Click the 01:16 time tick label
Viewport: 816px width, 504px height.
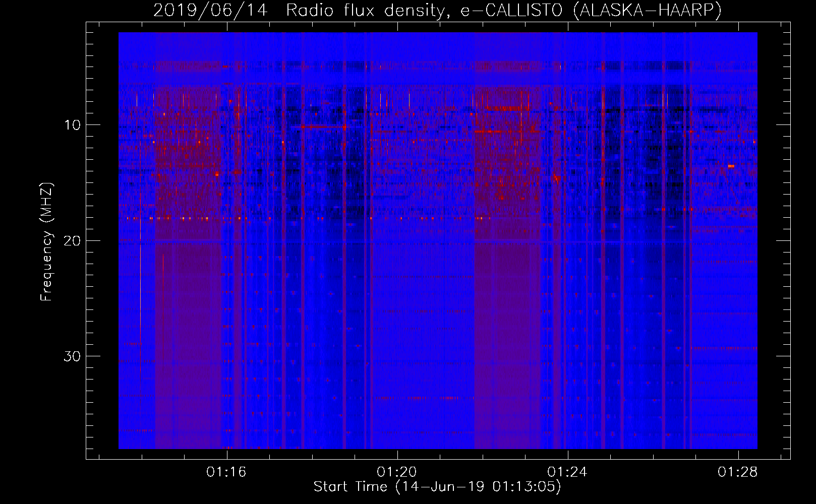[x=226, y=472]
